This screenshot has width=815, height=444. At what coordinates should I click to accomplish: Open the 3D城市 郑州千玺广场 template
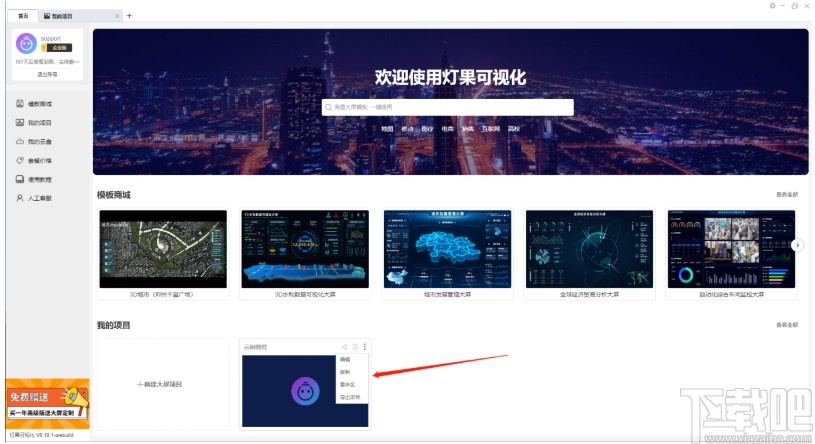click(163, 254)
